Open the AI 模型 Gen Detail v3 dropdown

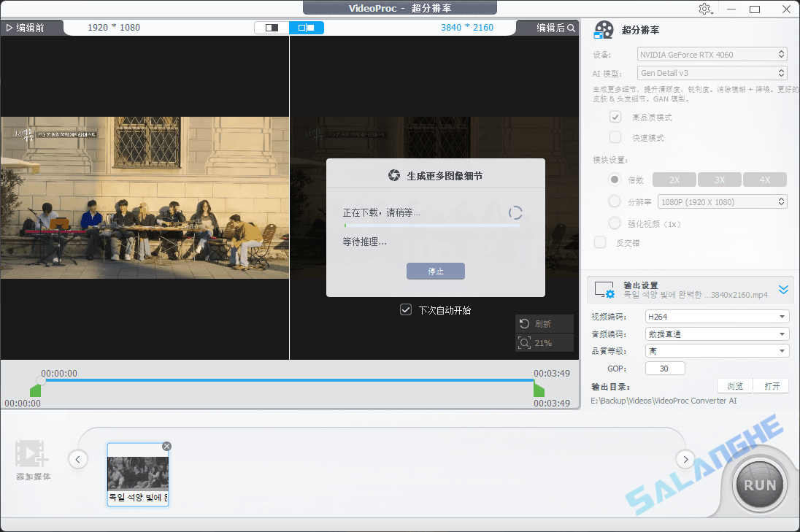click(712, 73)
